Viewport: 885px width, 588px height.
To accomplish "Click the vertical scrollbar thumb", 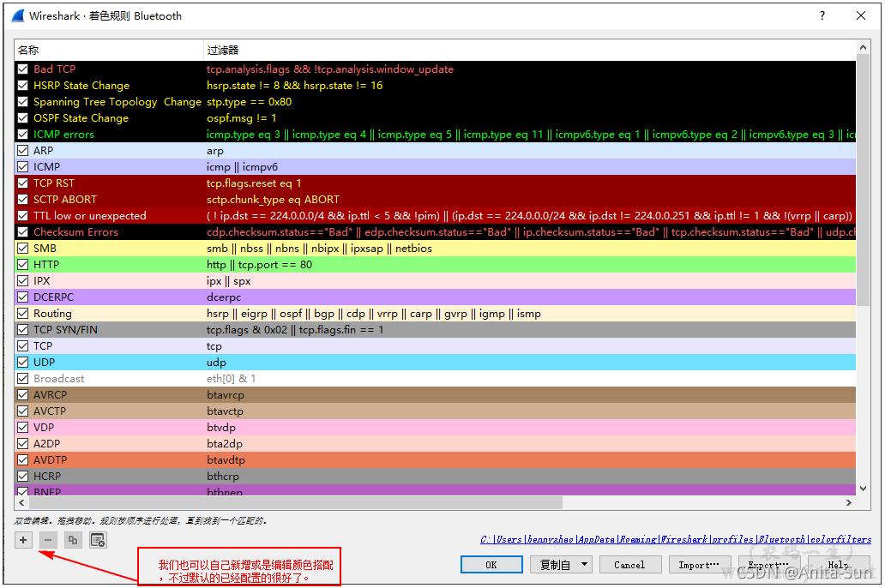I will 863,181.
